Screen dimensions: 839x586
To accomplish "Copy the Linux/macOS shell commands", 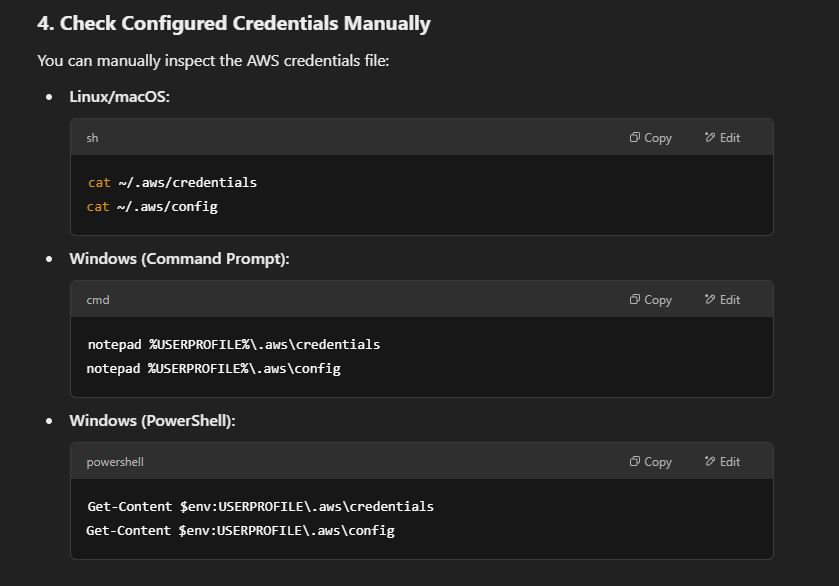I will (651, 138).
